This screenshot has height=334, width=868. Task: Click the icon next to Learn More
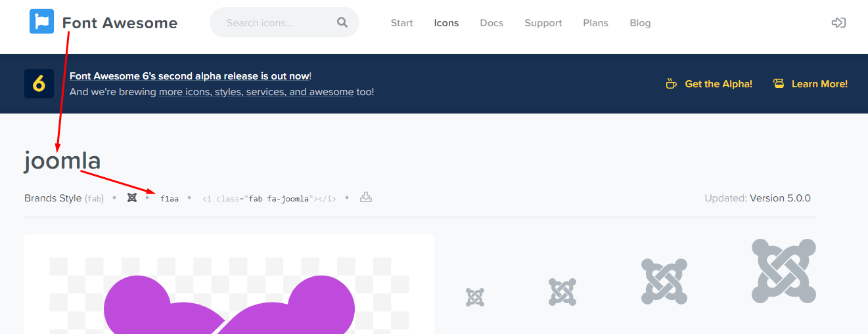click(x=779, y=84)
